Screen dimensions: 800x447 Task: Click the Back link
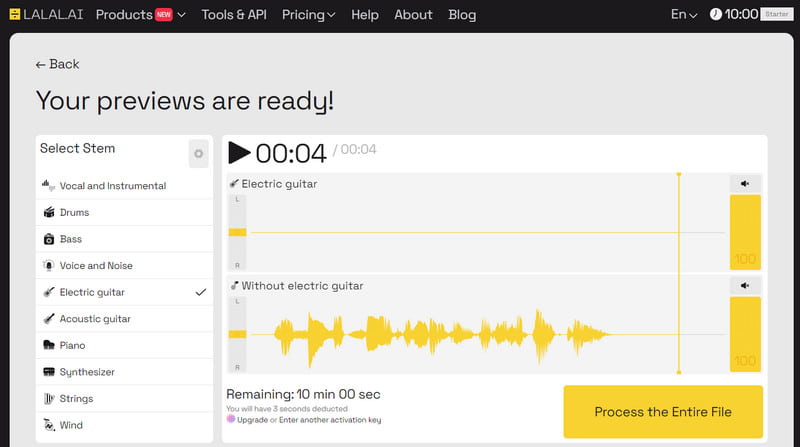pyautogui.click(x=57, y=64)
